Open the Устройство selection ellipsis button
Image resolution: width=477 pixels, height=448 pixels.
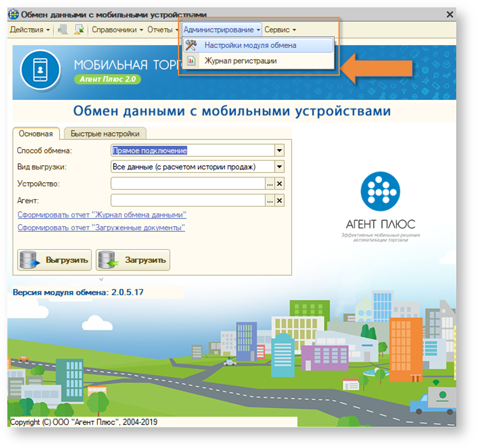(x=270, y=184)
